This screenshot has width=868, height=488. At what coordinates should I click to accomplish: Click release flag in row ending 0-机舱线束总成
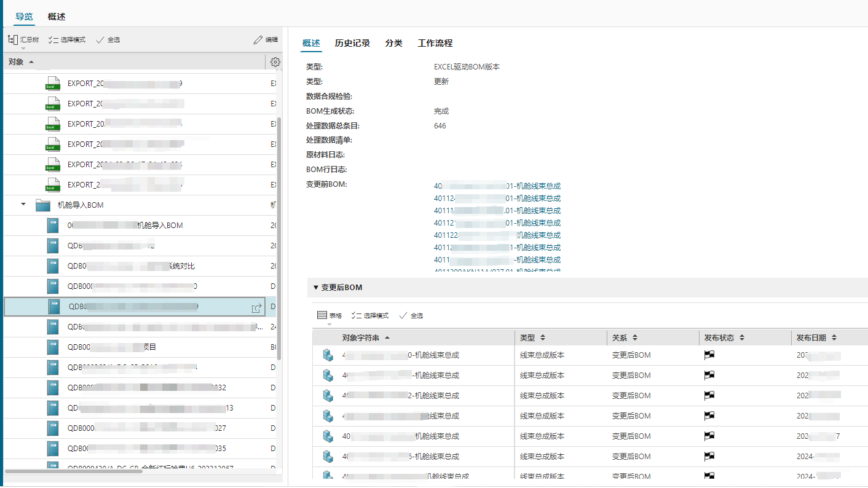(709, 355)
